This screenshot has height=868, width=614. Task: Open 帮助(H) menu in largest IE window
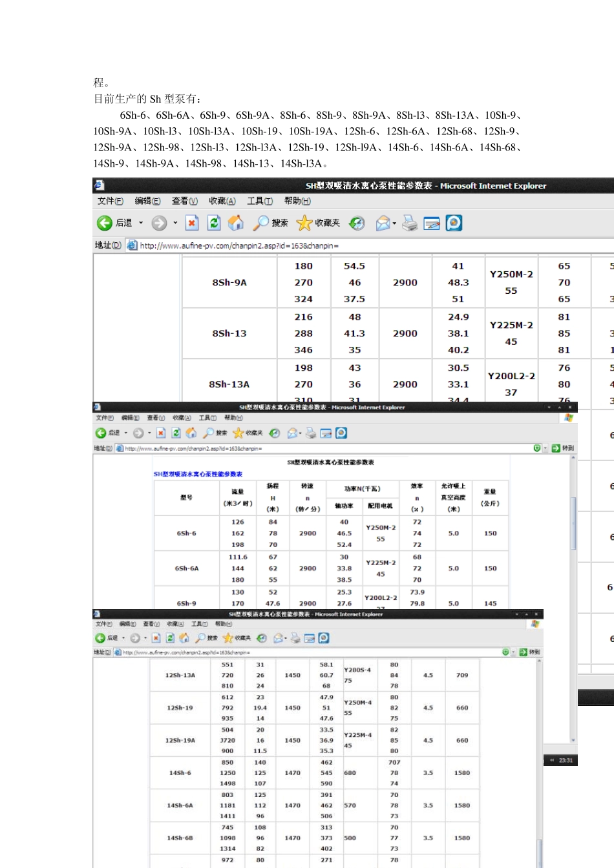coord(297,201)
